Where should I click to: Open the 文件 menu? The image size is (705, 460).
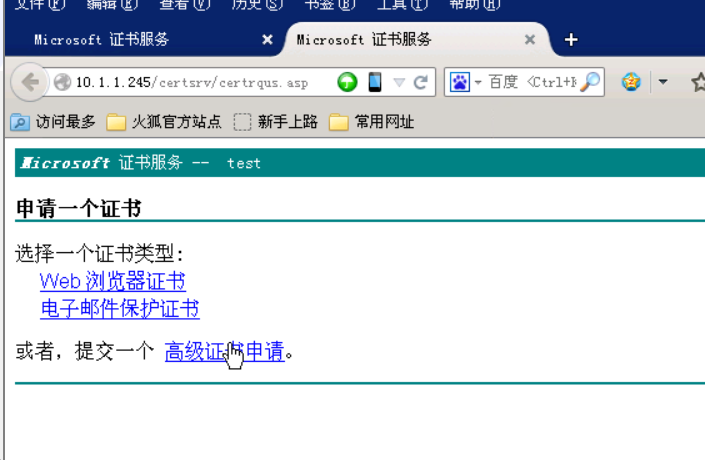pos(40,4)
